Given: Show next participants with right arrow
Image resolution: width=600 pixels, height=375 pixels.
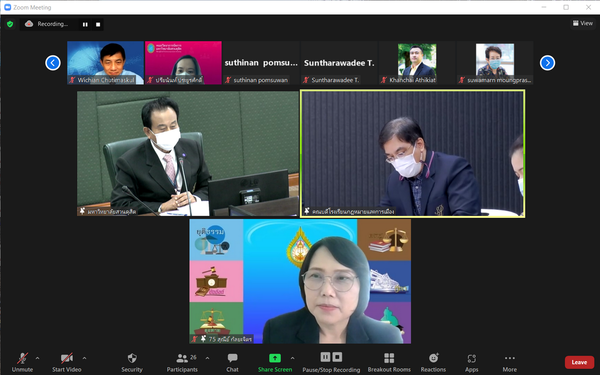Looking at the screenshot, I should 547,63.
